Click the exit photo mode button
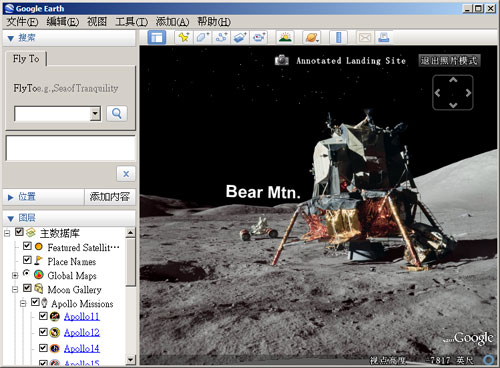Viewport: 500px width, 368px height. point(449,60)
